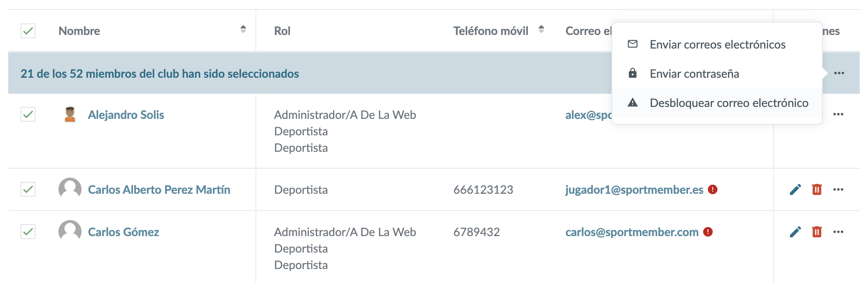Select the Enviar contraseña menu option
Viewport: 868px width, 283px height.
tap(694, 74)
